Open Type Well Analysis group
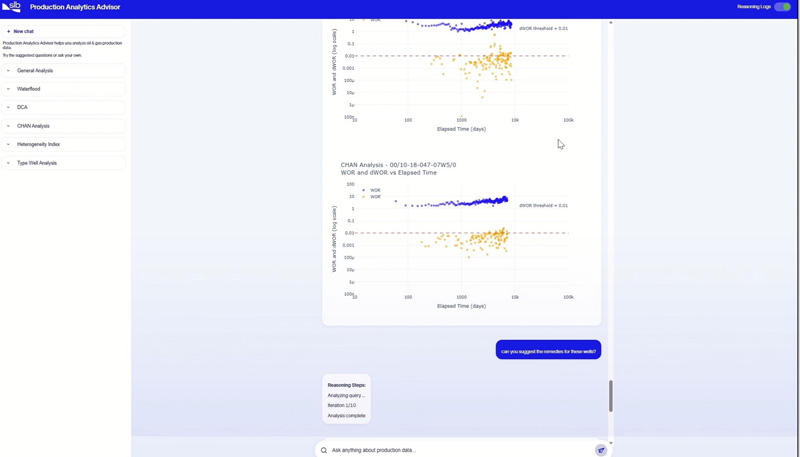Image resolution: width=800 pixels, height=457 pixels. 63,163
